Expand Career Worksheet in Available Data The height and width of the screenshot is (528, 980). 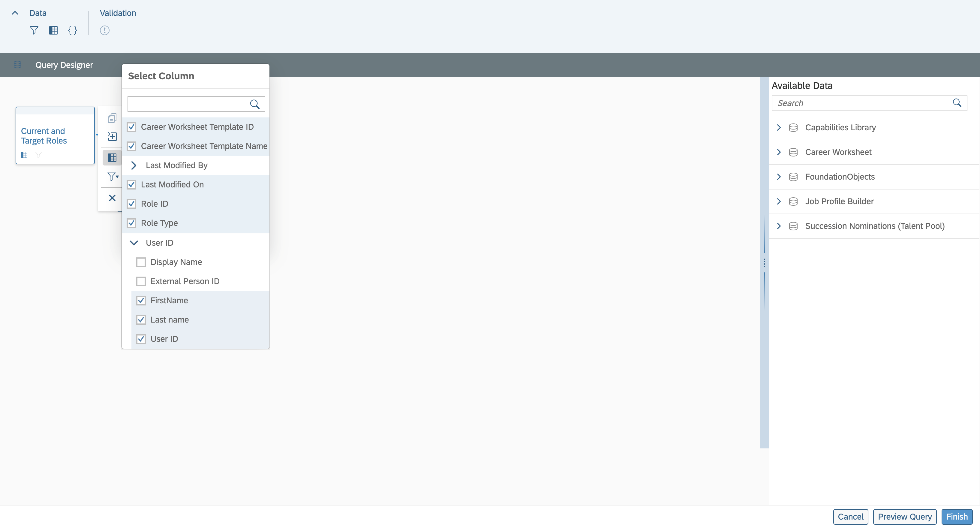[x=779, y=152]
